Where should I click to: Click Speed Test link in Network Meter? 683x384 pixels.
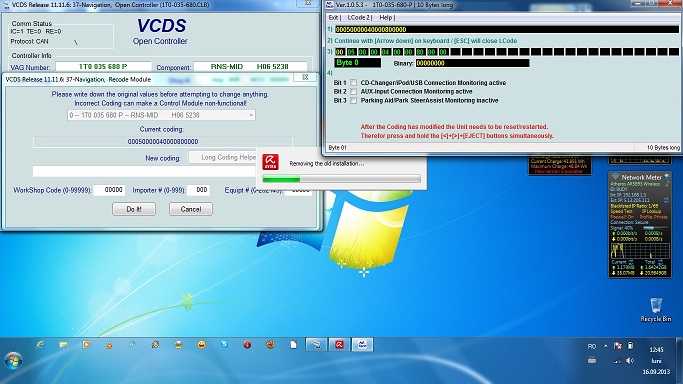(x=622, y=211)
